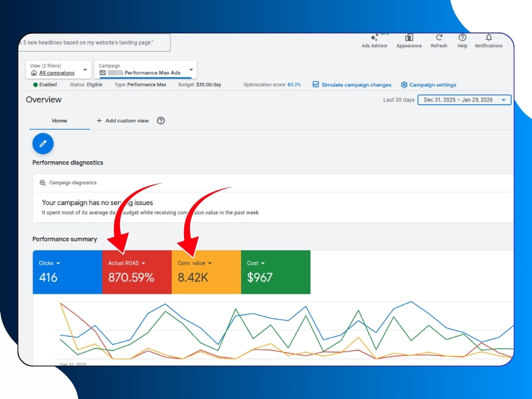Click the 8.42K conversion value
Viewport: 532px width, 399px height.
point(193,278)
